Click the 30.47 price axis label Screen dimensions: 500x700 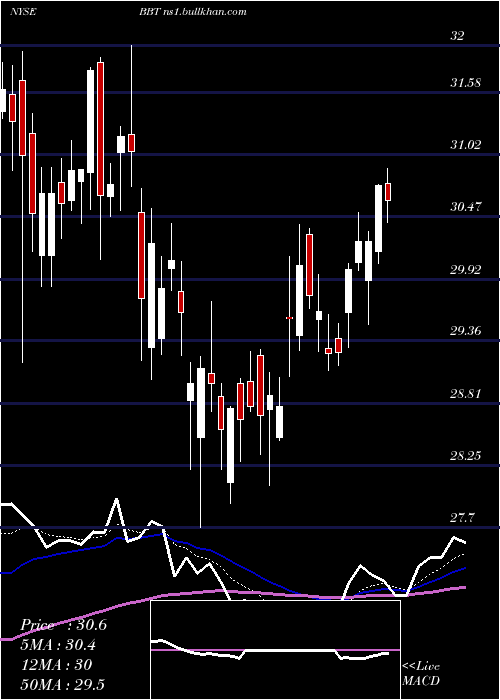(x=465, y=207)
